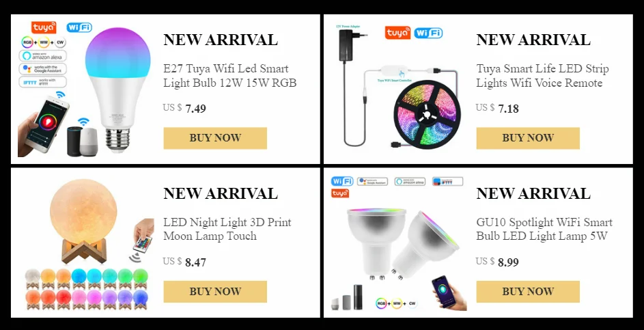644x330 pixels.
Task: Open LED Night Light 3D Print title
Action: tap(227, 229)
